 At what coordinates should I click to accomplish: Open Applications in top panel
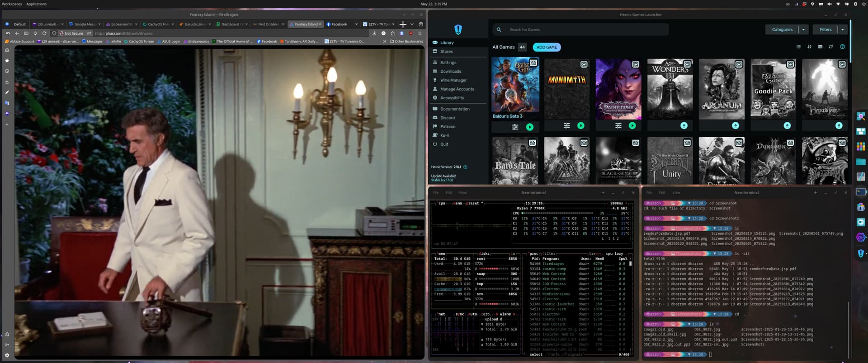[x=36, y=4]
